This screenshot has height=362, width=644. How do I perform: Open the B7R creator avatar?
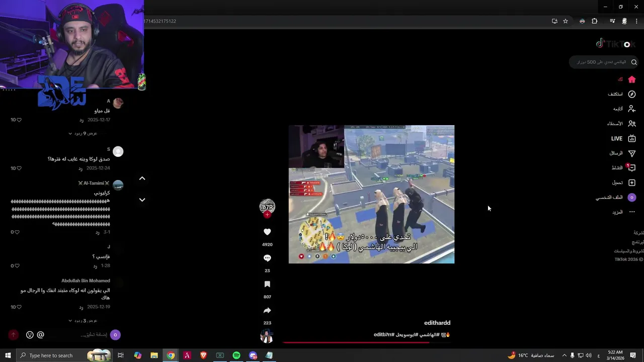tap(267, 206)
